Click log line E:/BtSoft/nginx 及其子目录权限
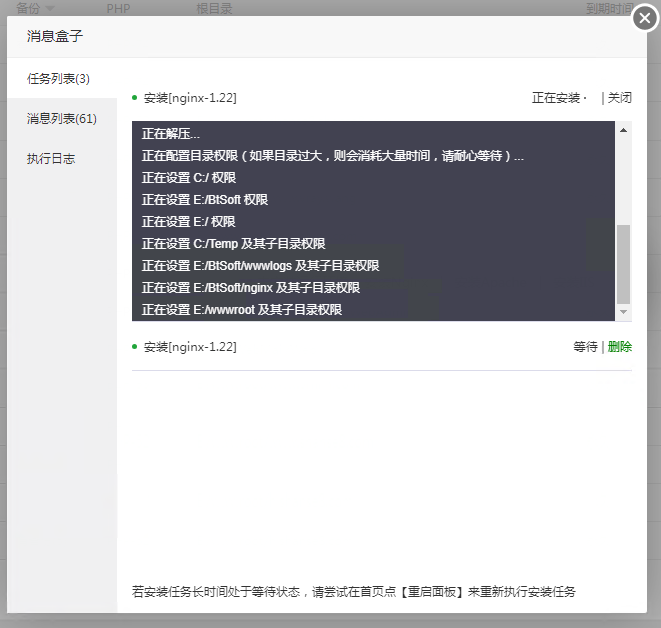The image size is (661, 628). (x=251, y=287)
